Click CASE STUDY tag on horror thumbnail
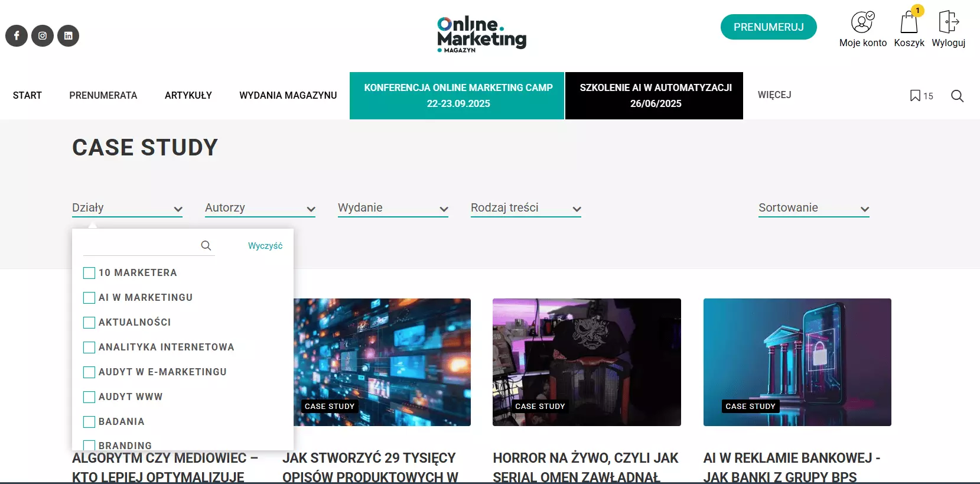The image size is (980, 484). (x=540, y=406)
